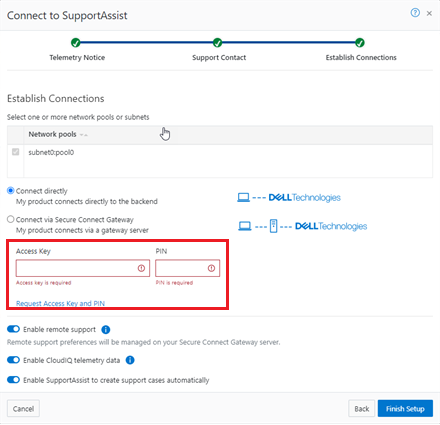Close the Connect to SupportAssist dialog
The height and width of the screenshot is (425, 440).
pos(429,13)
